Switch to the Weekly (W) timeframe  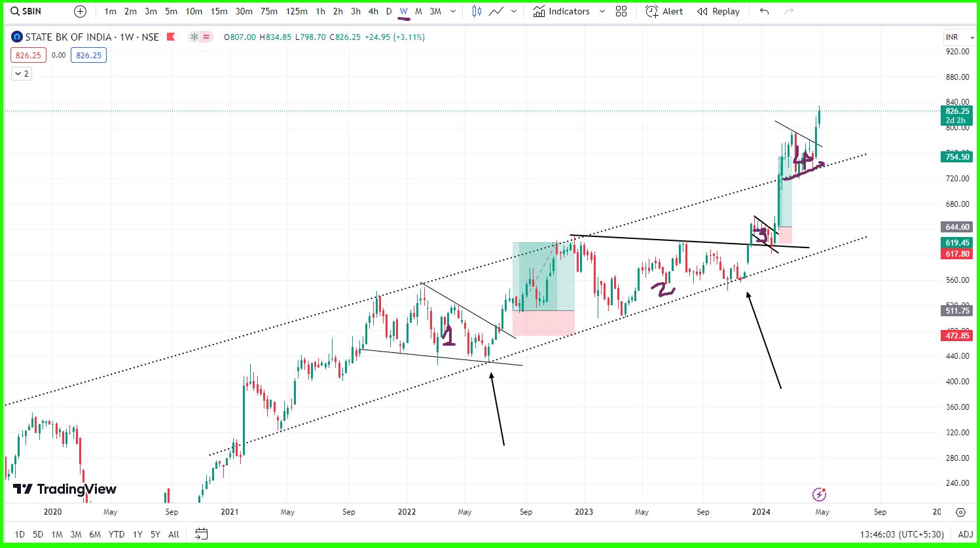pos(403,11)
